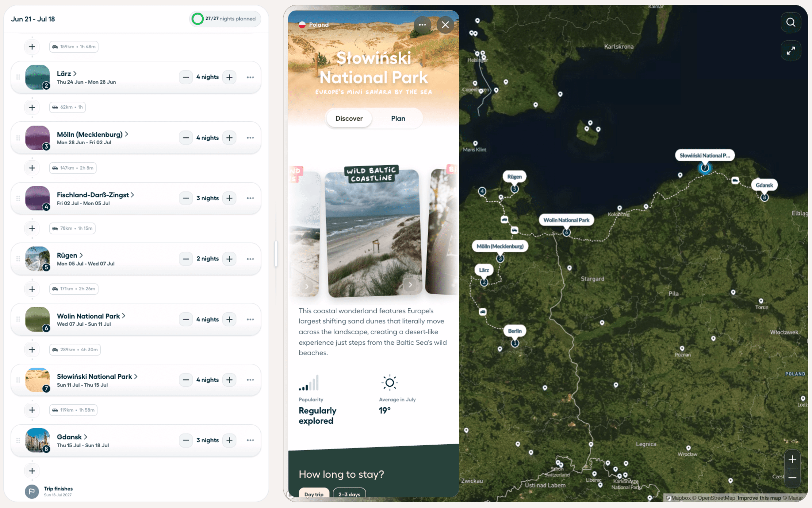Switch to the Plan tab
This screenshot has height=508, width=812.
pyautogui.click(x=398, y=118)
